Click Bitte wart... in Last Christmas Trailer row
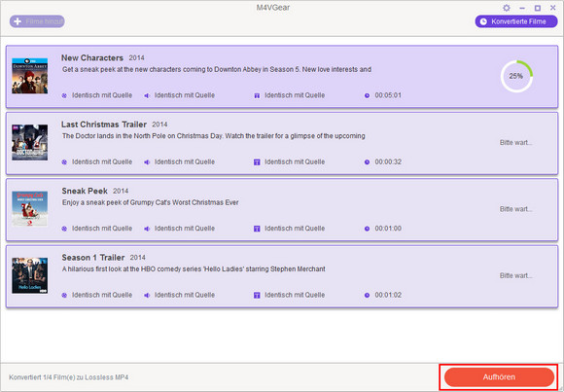564x392 pixels. pyautogui.click(x=516, y=143)
